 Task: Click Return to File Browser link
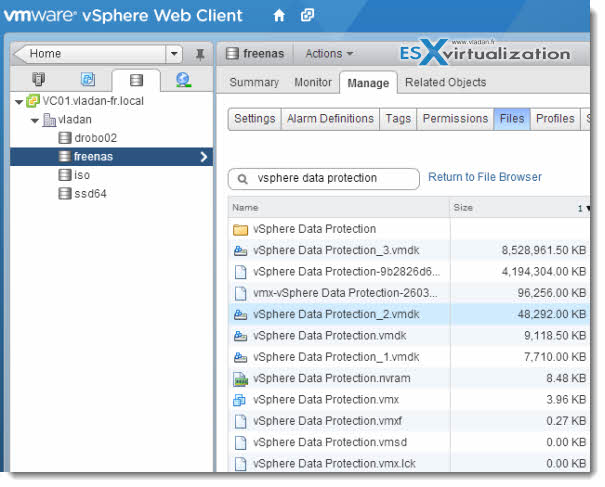coord(485,177)
